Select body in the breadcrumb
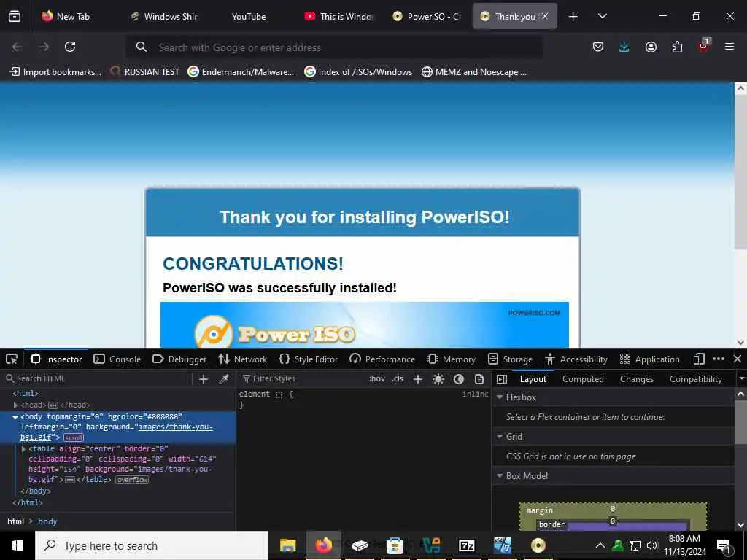The width and height of the screenshot is (747, 560). click(47, 521)
